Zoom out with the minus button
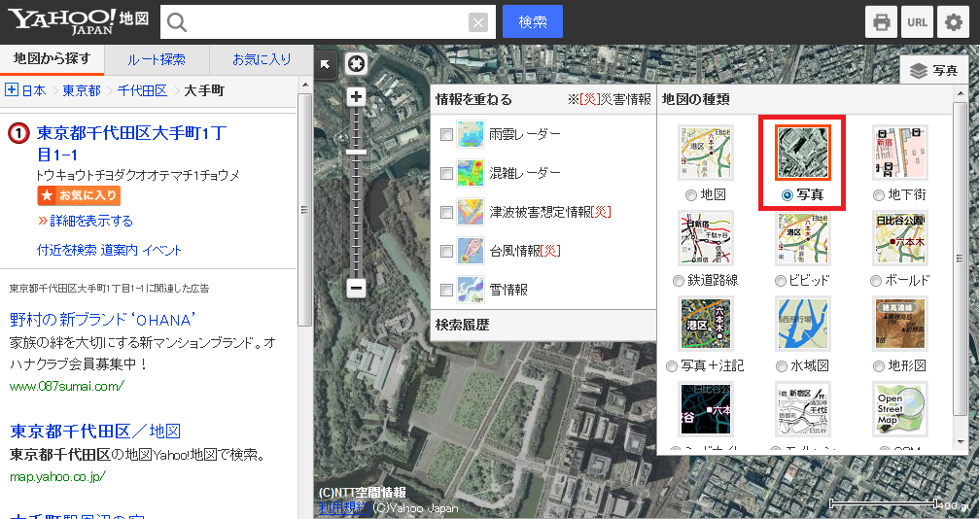Viewport: 980px width, 519px height. (x=356, y=288)
